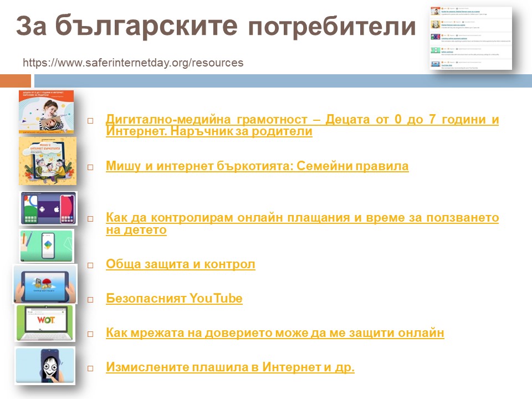The image size is (532, 399).
Task: Follow the Измислените плашила в Интернет link
Action: coord(230,367)
